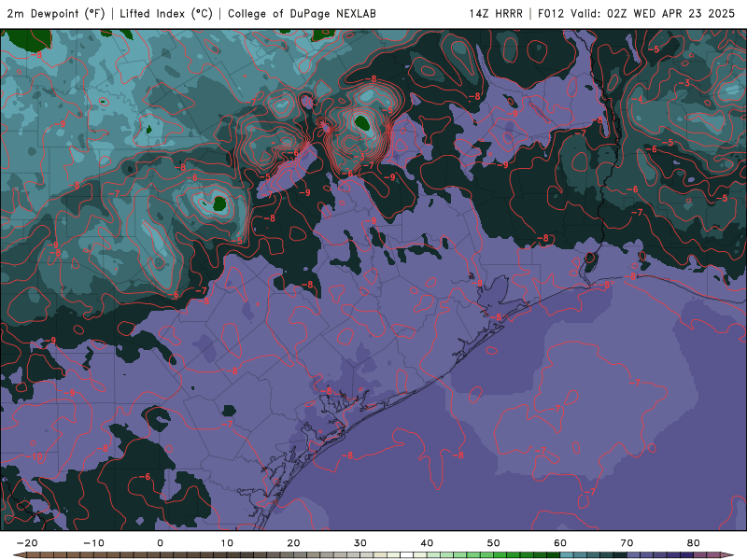The height and width of the screenshot is (560, 747).
Task: Click the left arrow end of the color bar
Action: (x=19, y=555)
